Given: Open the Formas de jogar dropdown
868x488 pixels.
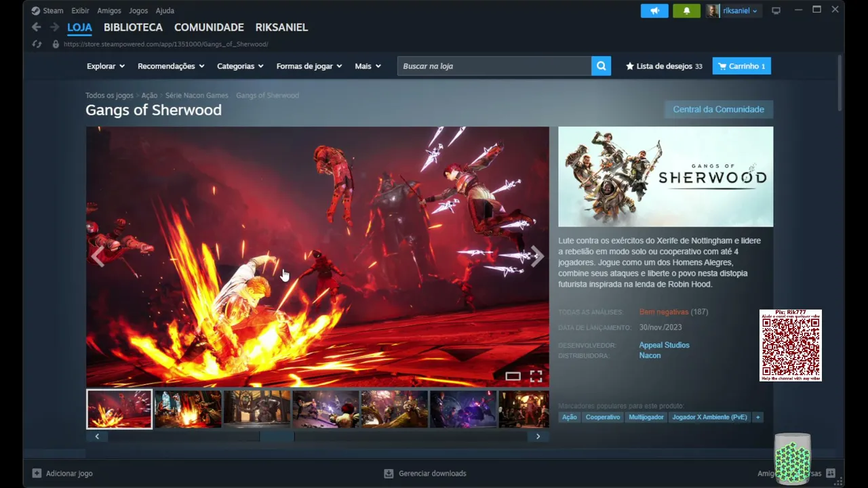Looking at the screenshot, I should point(309,66).
